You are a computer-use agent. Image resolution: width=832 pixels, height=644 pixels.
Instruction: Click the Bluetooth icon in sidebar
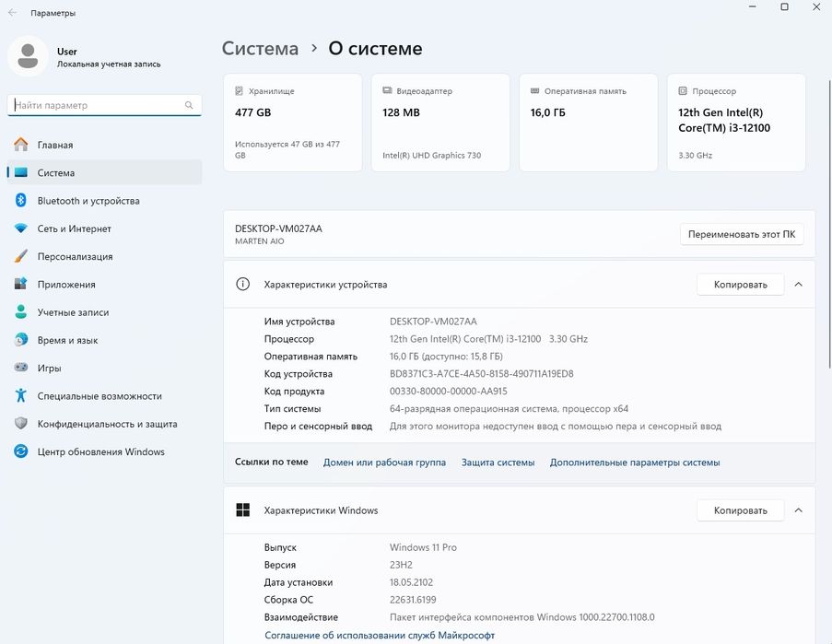coord(20,200)
